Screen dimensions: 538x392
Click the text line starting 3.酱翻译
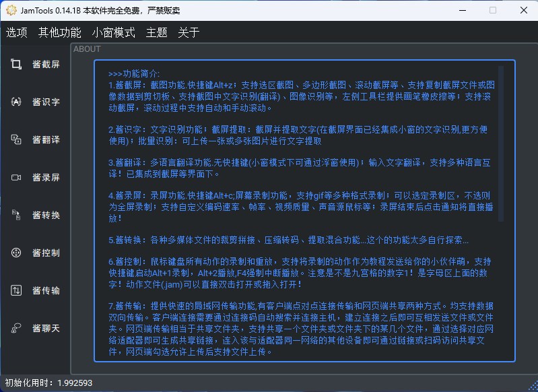coord(300,163)
